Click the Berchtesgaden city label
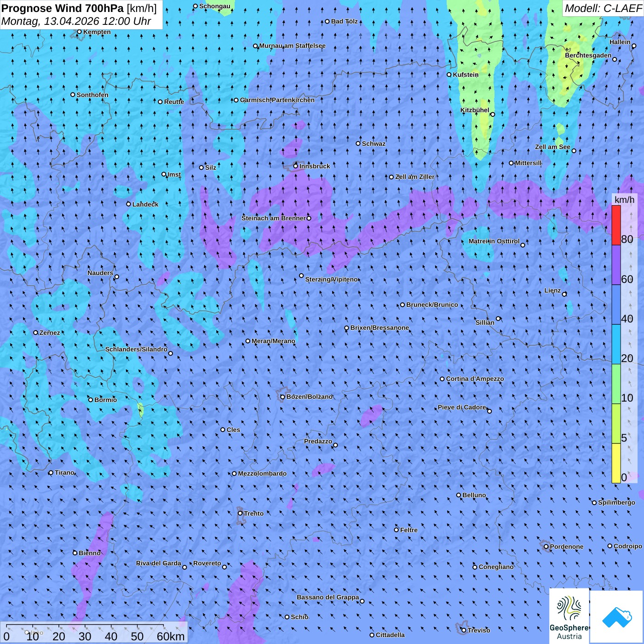The width and height of the screenshot is (644, 644). (588, 55)
